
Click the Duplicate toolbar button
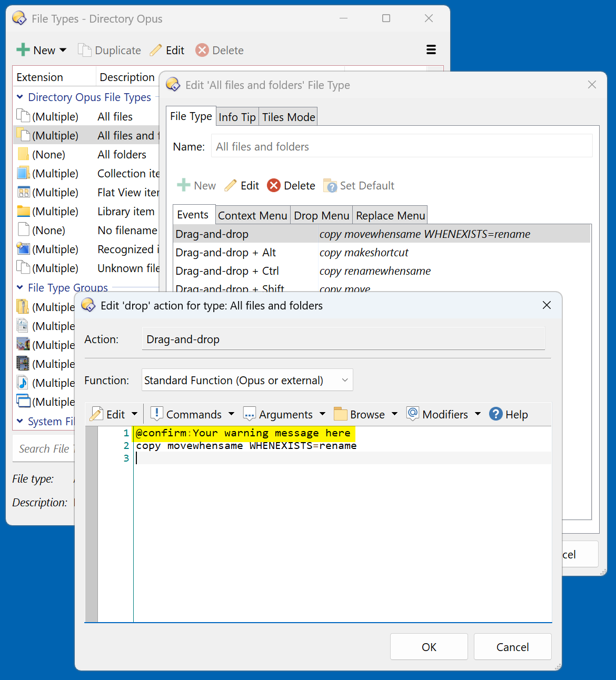point(110,51)
